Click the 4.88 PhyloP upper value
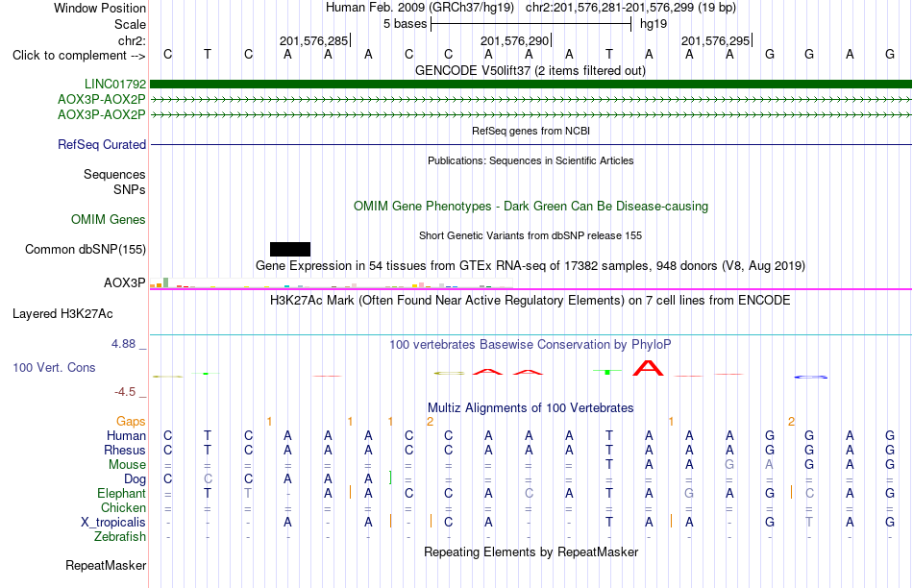The width and height of the screenshot is (913, 588). click(123, 344)
